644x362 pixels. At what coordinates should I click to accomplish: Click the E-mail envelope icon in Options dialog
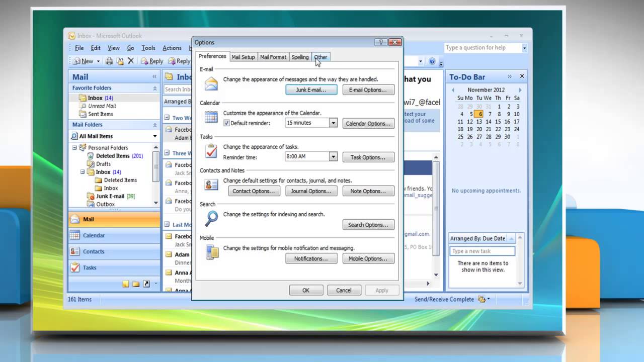point(211,83)
